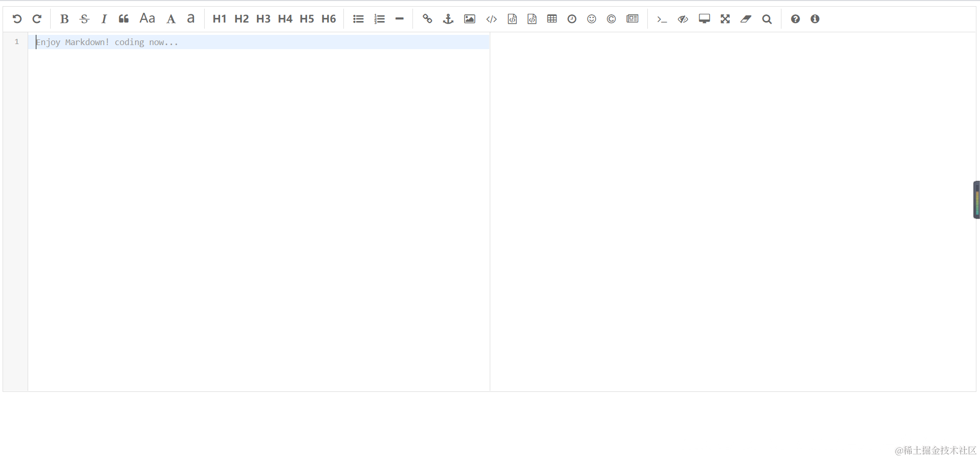Image resolution: width=980 pixels, height=459 pixels.
Task: Click the Undo icon
Action: (x=17, y=19)
